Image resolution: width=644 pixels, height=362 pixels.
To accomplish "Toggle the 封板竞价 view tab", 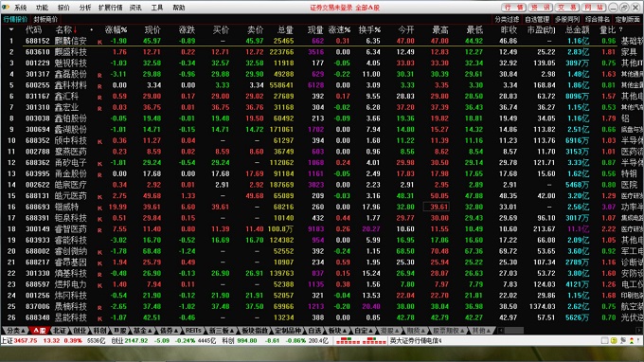I will [45, 19].
